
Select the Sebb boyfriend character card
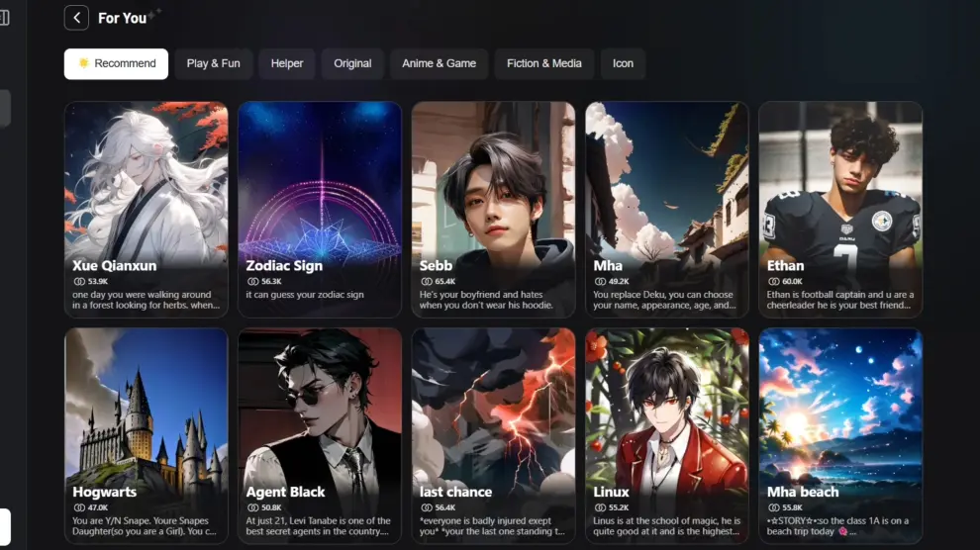coord(493,209)
